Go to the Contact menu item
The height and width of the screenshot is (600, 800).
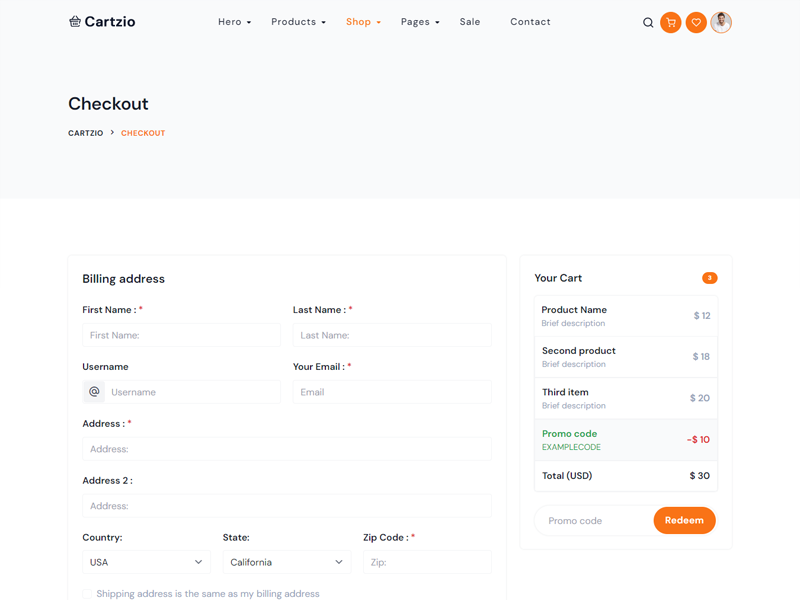(x=530, y=22)
